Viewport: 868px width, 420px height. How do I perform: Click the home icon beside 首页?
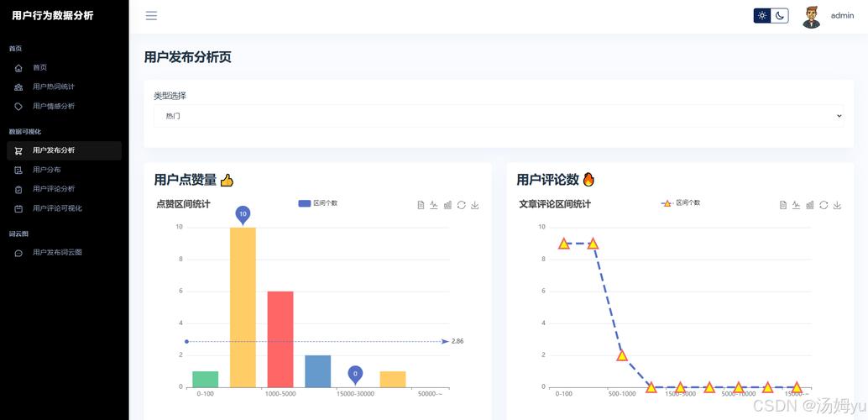(18, 68)
